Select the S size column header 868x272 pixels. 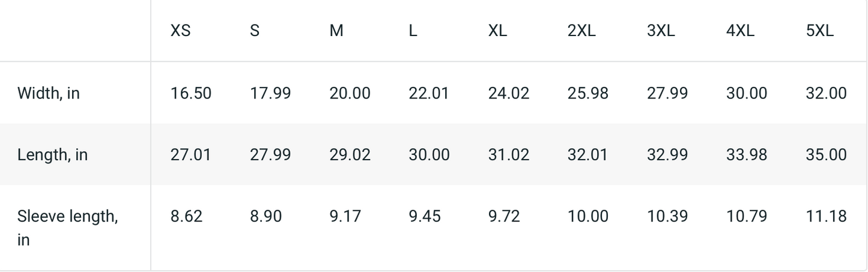255,31
